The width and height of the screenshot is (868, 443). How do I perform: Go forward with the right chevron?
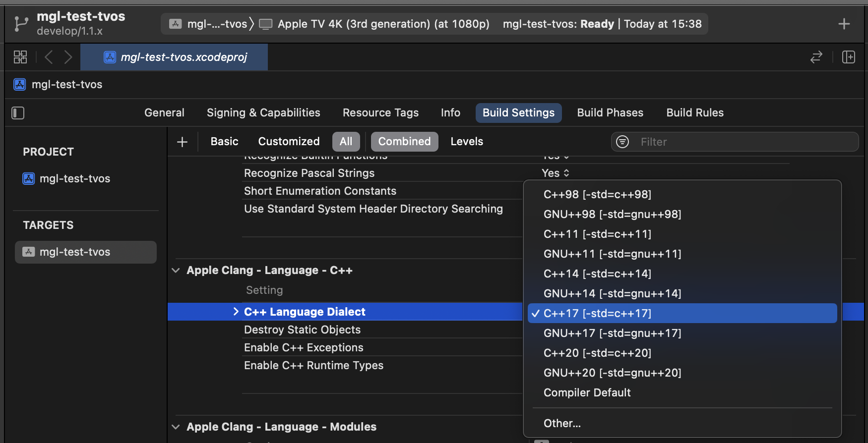tap(68, 57)
